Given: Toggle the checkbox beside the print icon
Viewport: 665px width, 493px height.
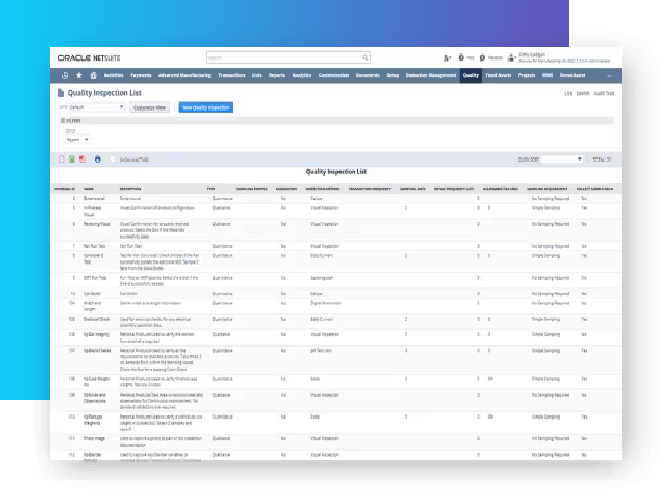Looking at the screenshot, I should [x=114, y=159].
